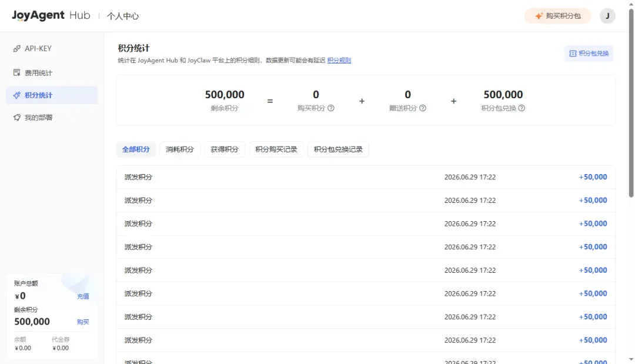The height and width of the screenshot is (364, 635).
Task: Click the 购买 link beside remaining points
Action: [83, 322]
